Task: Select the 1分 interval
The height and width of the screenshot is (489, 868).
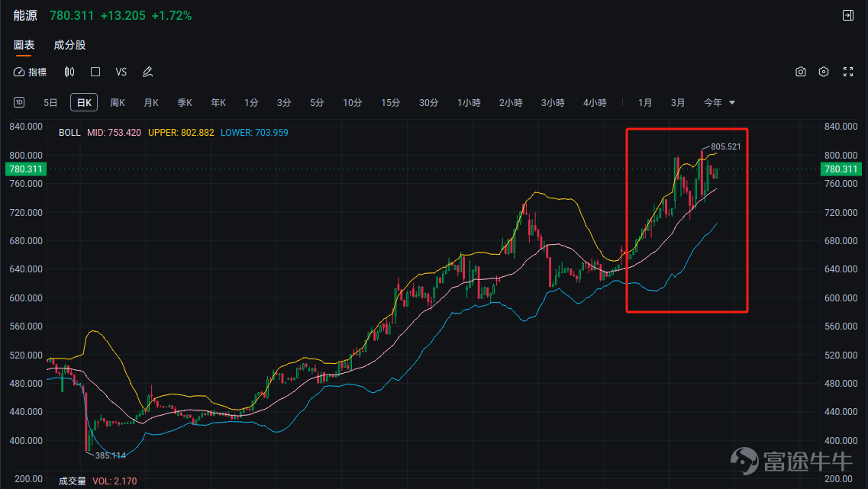Action: tap(251, 103)
